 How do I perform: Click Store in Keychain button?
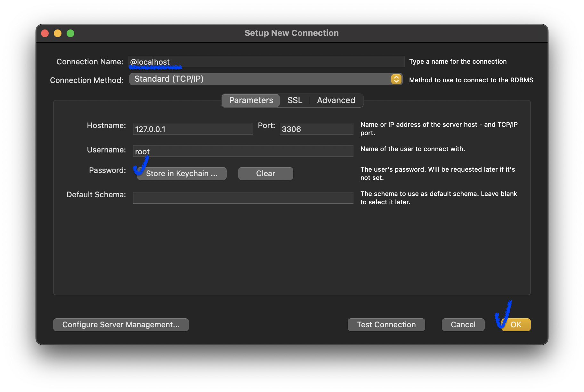point(182,174)
